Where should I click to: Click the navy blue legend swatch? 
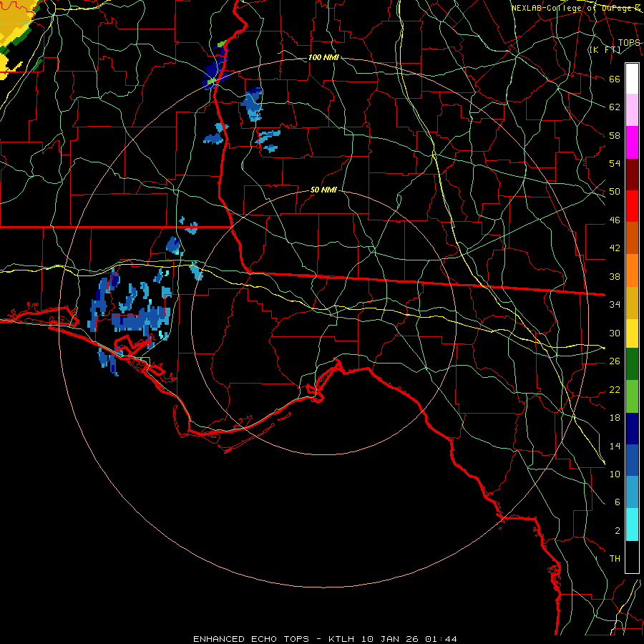coord(632,429)
